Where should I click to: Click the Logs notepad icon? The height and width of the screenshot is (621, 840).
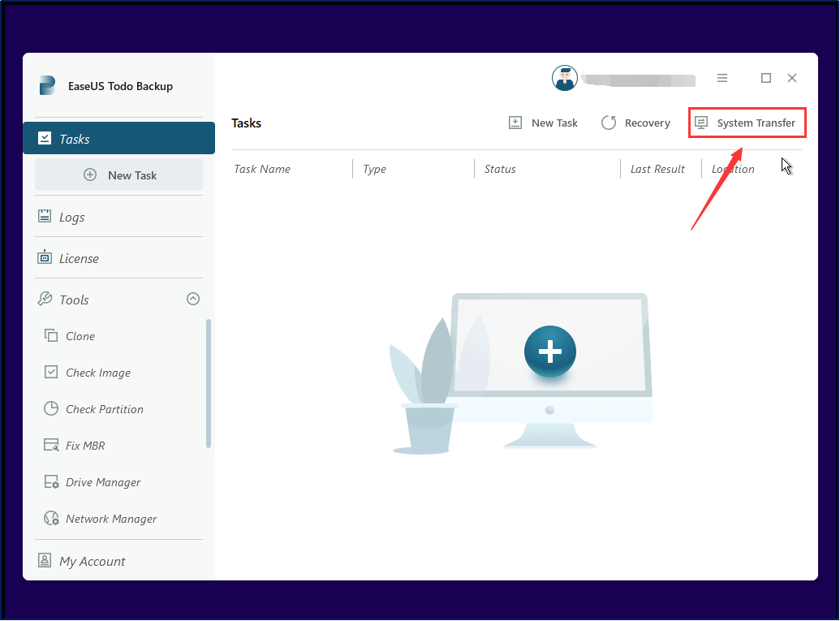[45, 216]
